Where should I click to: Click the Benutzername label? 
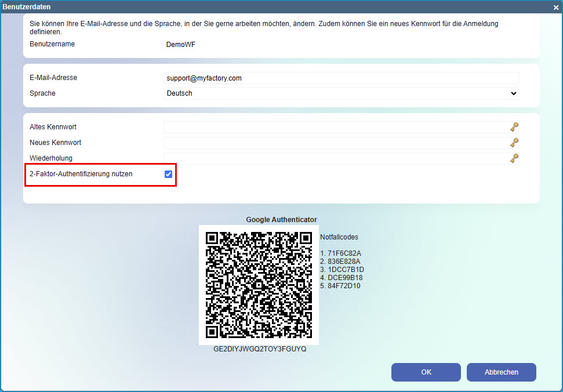52,44
